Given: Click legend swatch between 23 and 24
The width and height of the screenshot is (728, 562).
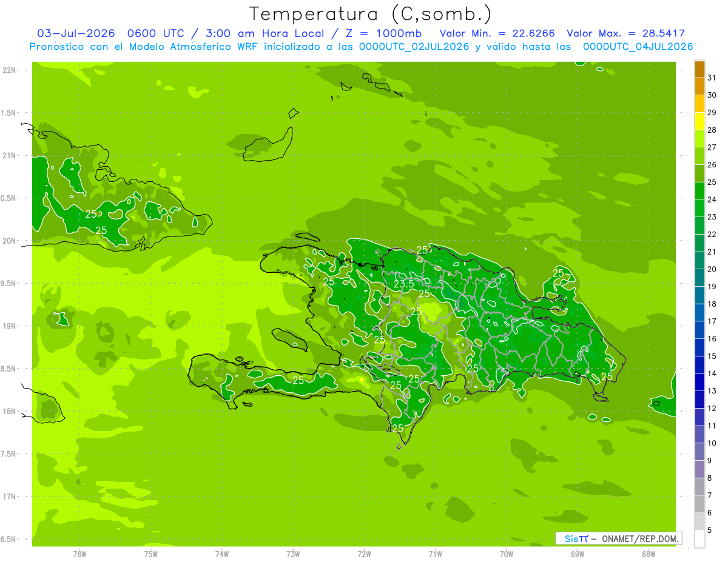Looking at the screenshot, I should 699,208.
